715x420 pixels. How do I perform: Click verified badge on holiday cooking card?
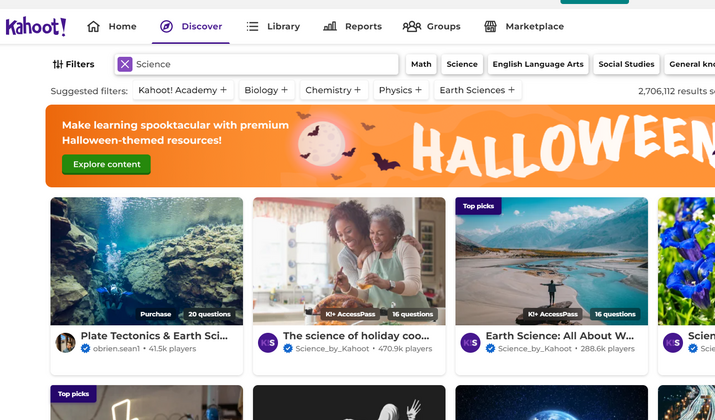pos(288,348)
